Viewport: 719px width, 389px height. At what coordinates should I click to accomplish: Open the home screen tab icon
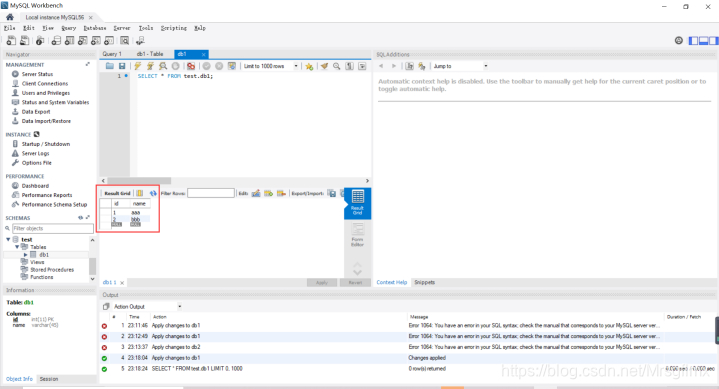[x=10, y=17]
